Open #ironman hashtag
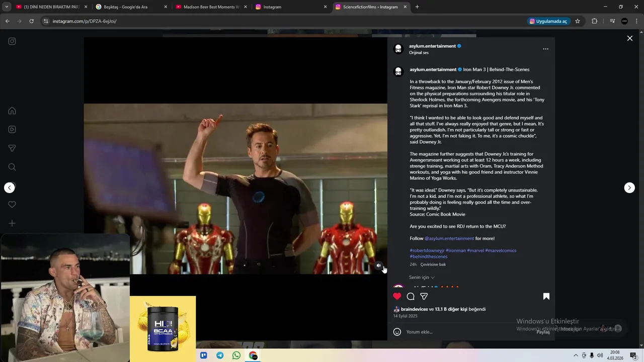Screen dimensions: 644x362 456,250
